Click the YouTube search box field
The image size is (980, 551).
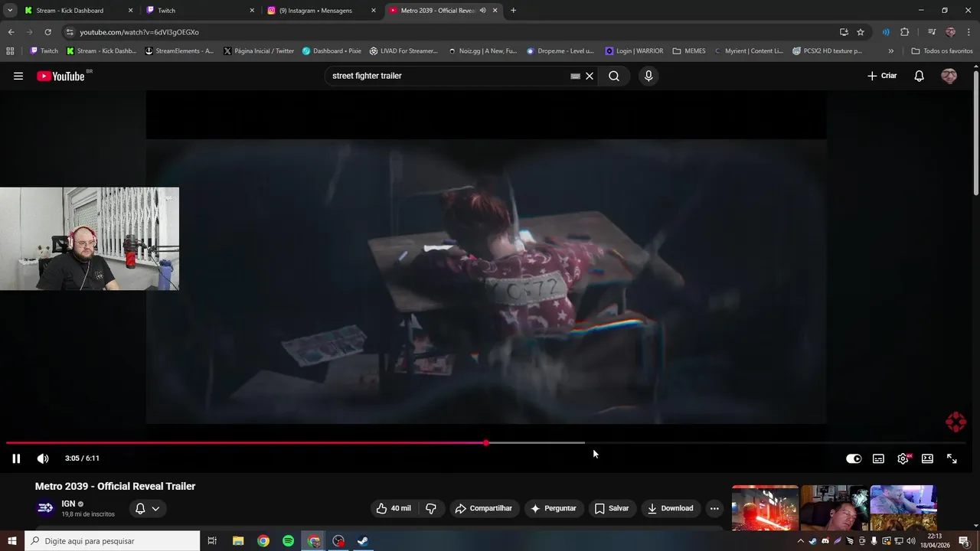click(446, 76)
